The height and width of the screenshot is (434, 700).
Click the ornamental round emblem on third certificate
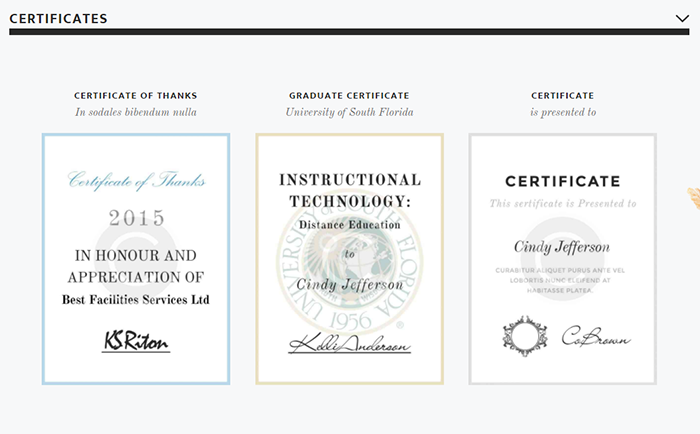tap(524, 335)
